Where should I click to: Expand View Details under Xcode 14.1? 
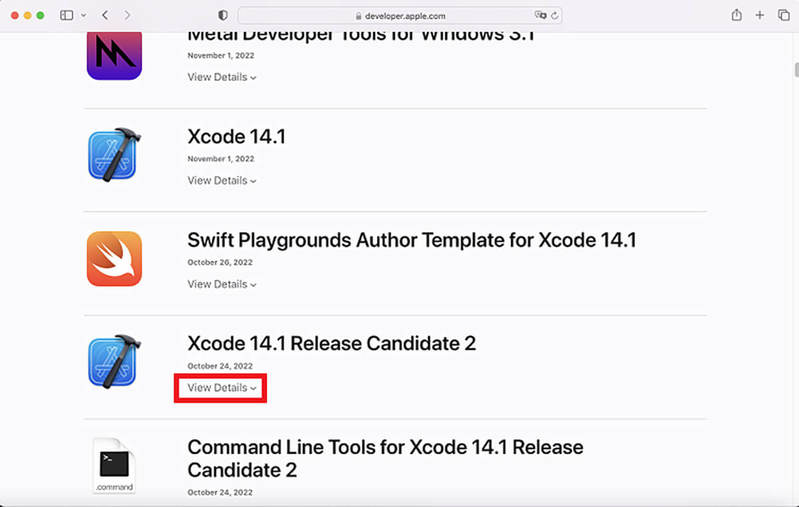pos(222,180)
